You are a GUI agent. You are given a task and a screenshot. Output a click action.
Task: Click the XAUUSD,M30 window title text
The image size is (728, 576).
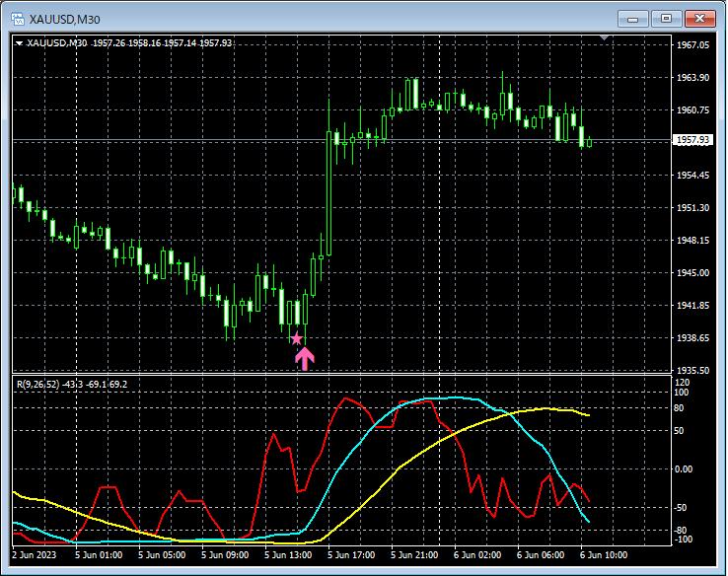64,20
